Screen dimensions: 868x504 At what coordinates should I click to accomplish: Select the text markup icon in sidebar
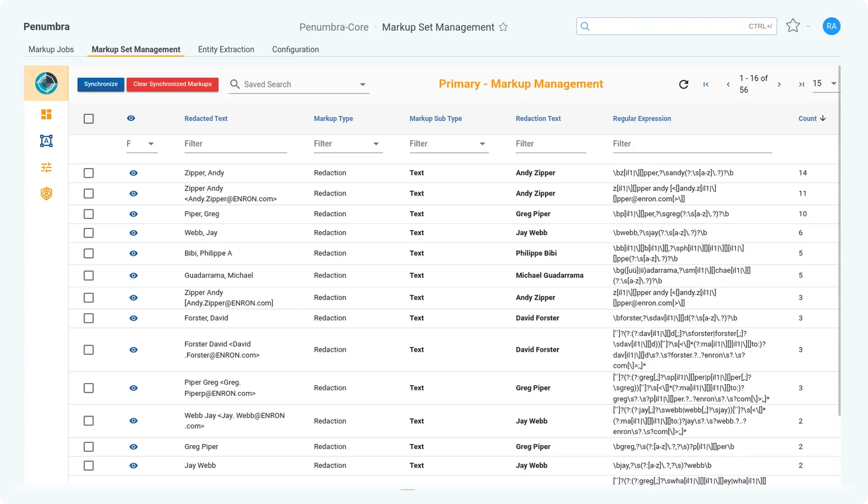pos(46,141)
